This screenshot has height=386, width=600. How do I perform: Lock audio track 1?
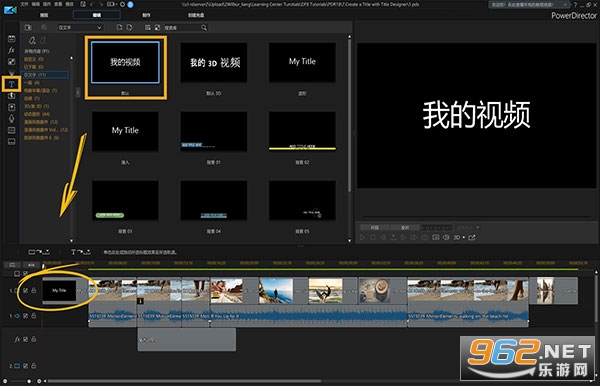click(34, 316)
